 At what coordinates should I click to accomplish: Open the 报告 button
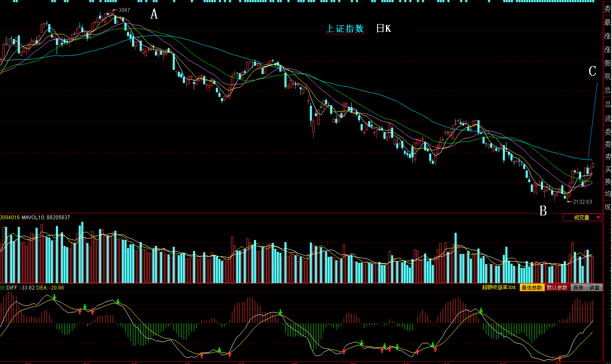click(x=578, y=287)
